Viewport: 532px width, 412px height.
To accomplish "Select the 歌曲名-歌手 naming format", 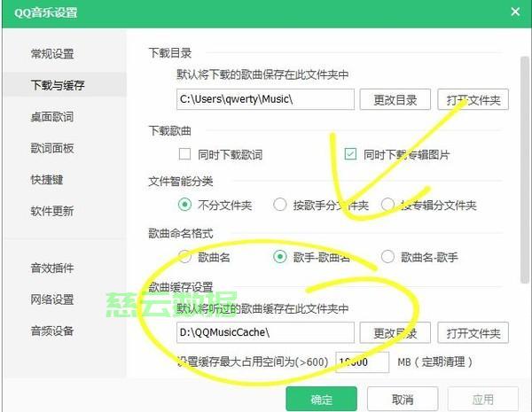I will tap(387, 257).
